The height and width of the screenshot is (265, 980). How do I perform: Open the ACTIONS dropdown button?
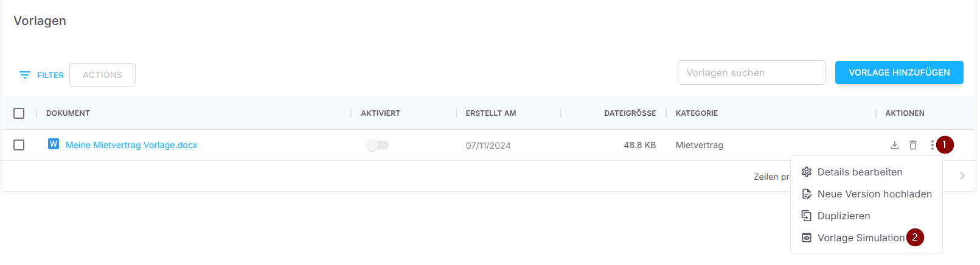tap(102, 75)
